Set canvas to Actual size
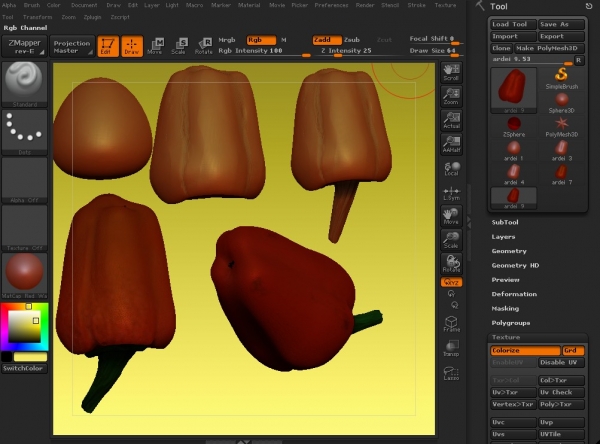This screenshot has width=600, height=444. coord(452,120)
